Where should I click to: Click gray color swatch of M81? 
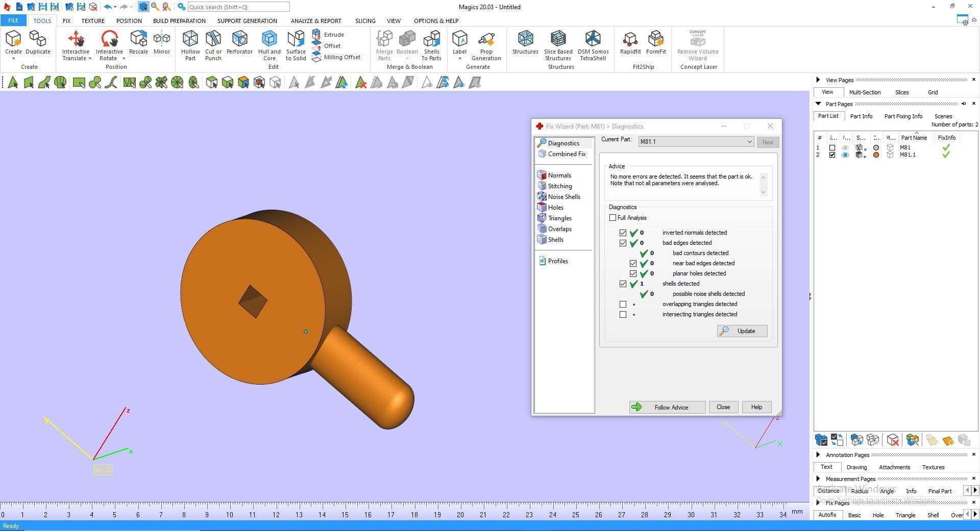tap(876, 148)
